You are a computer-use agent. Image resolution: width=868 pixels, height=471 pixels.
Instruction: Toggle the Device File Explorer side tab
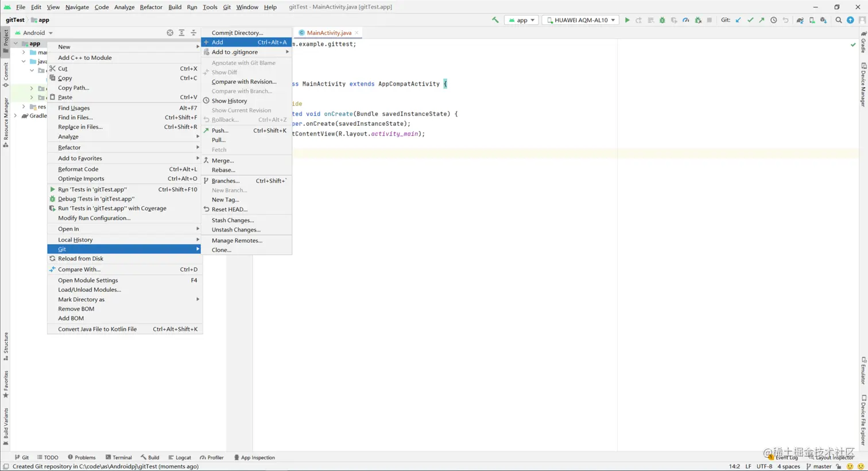coord(863,420)
